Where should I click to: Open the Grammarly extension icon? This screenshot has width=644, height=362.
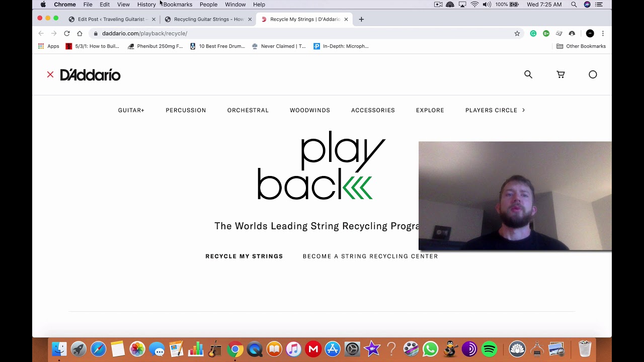point(533,33)
